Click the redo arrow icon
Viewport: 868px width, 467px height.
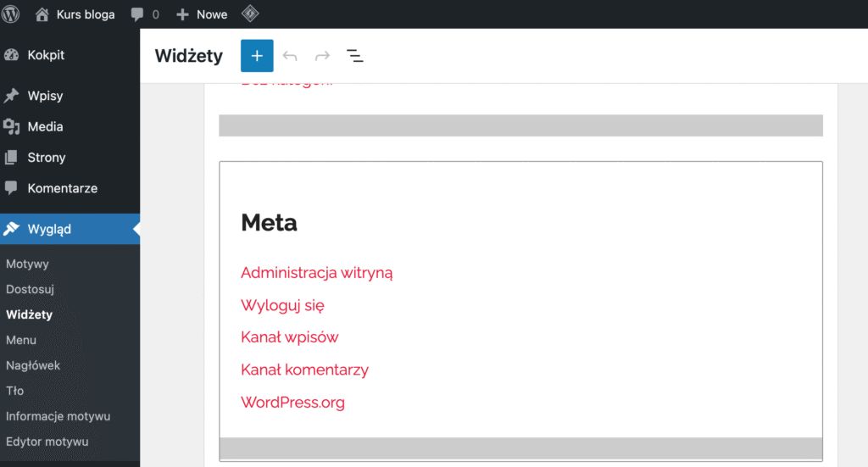322,56
